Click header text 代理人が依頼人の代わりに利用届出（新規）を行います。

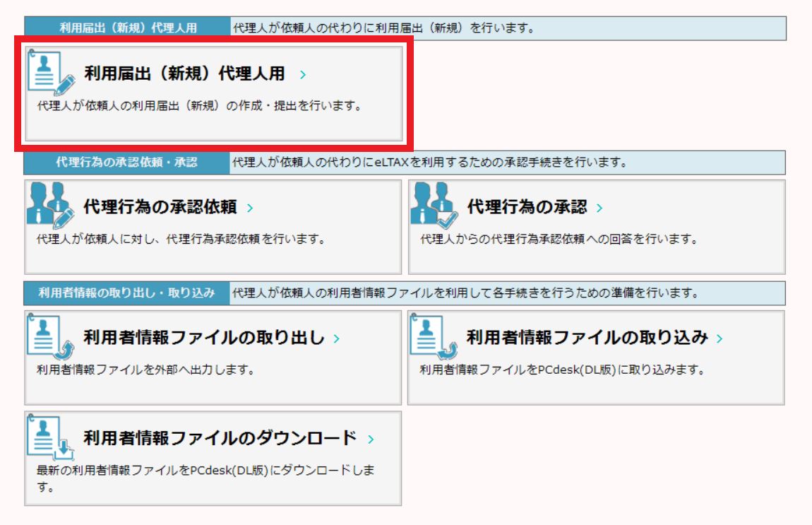[383, 28]
